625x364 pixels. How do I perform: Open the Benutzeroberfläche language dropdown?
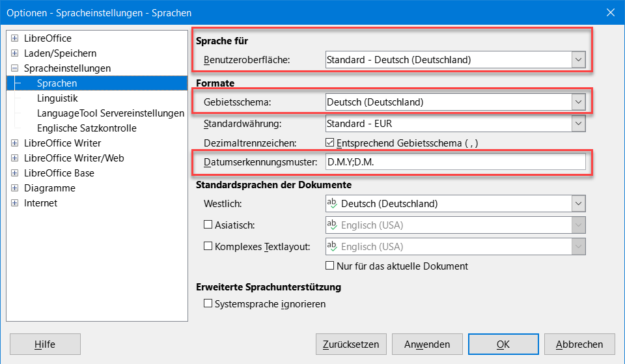pyautogui.click(x=456, y=60)
